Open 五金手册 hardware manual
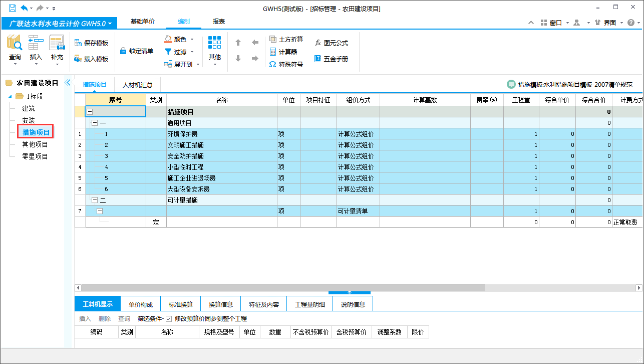This screenshot has width=644, height=364. point(331,59)
